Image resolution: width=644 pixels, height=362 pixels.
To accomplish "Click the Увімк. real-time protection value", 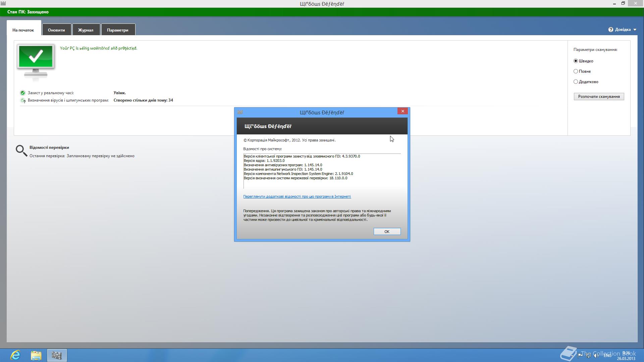I will 119,93.
